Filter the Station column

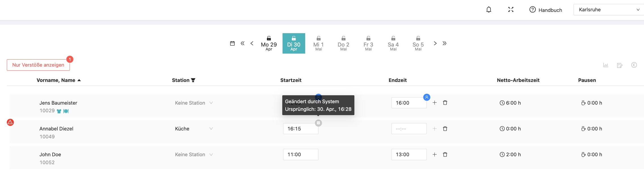click(193, 80)
